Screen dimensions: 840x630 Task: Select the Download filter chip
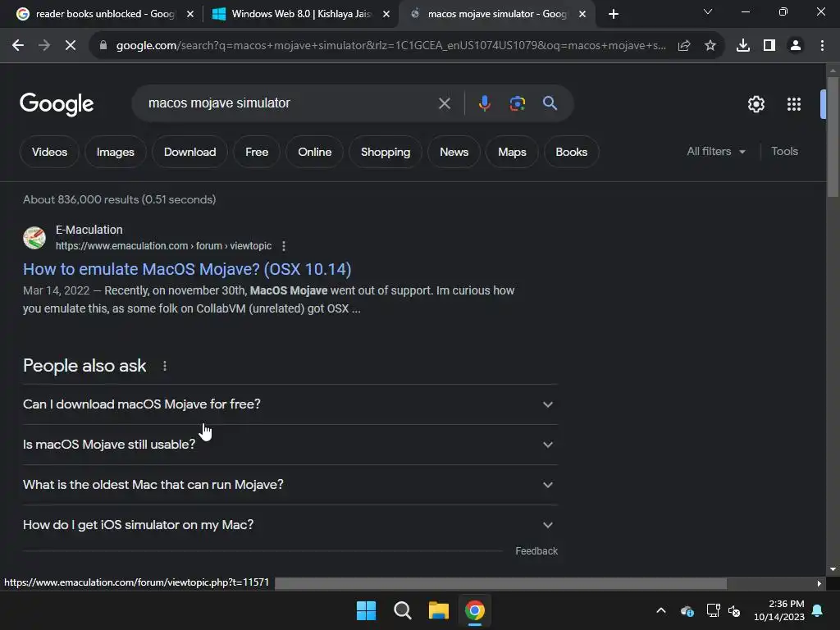(x=189, y=152)
